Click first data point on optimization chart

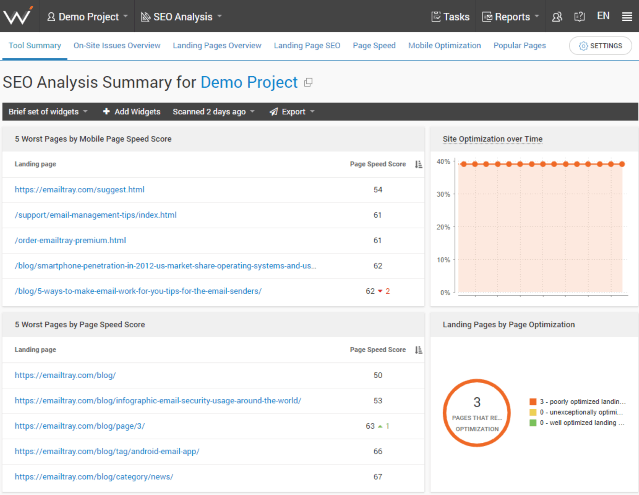tap(463, 164)
